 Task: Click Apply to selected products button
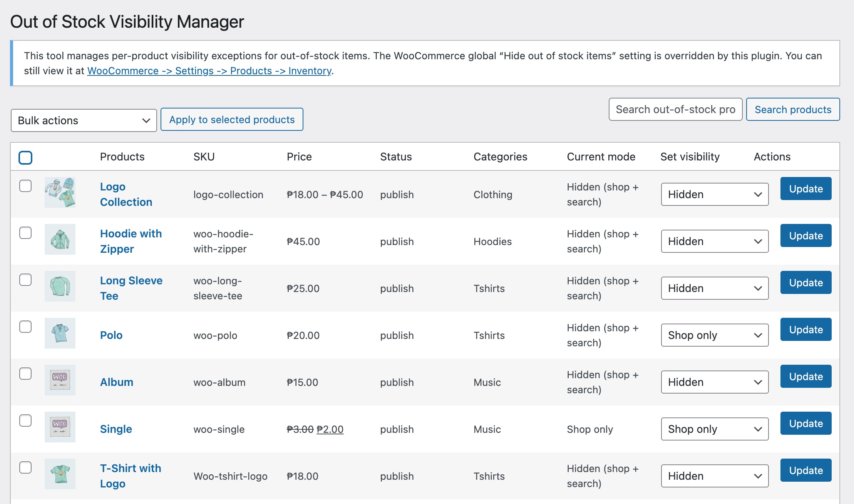coord(232,120)
